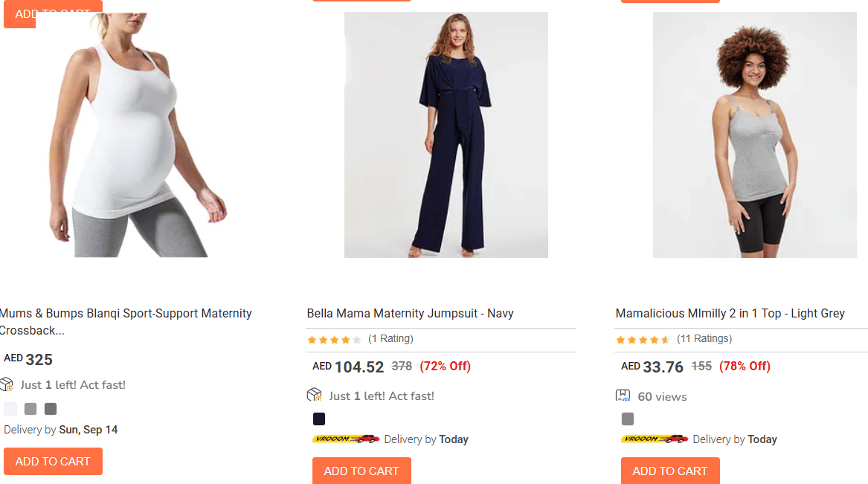Click the Vrooom car icon under Mamalicious Top

[655, 439]
